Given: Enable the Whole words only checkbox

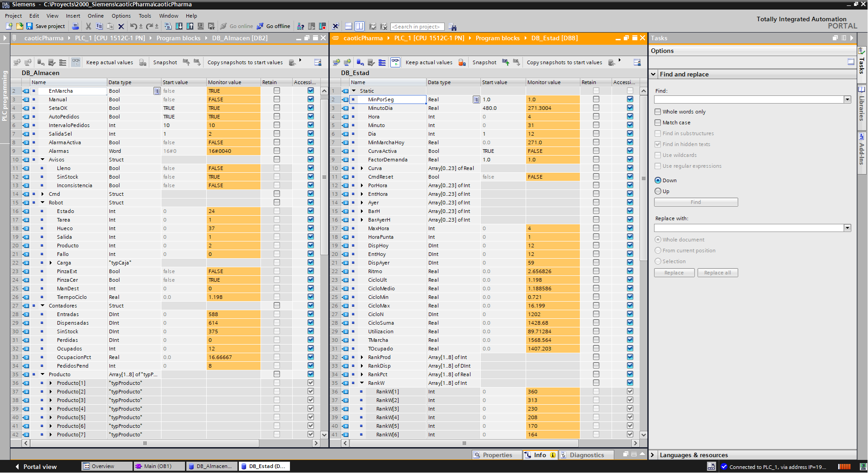Looking at the screenshot, I should [658, 112].
